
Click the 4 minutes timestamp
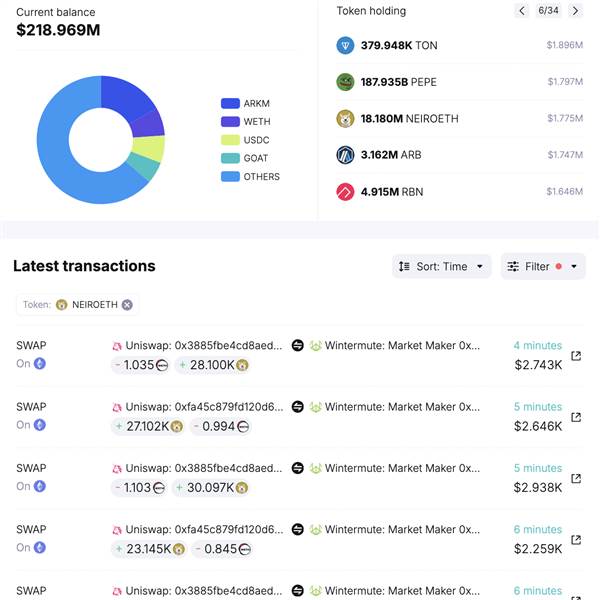538,346
